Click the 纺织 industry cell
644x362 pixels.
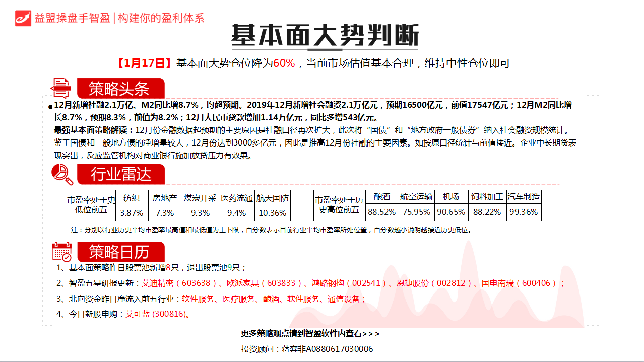pyautogui.click(x=132, y=198)
